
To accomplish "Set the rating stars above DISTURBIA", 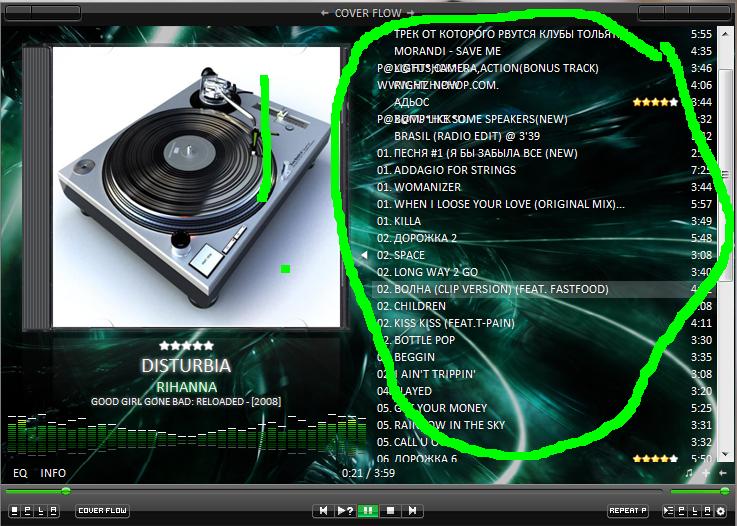I will pos(187,345).
